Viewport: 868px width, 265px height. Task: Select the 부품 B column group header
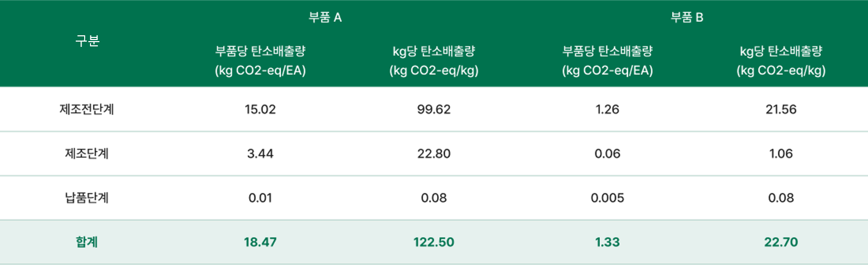[x=687, y=17]
